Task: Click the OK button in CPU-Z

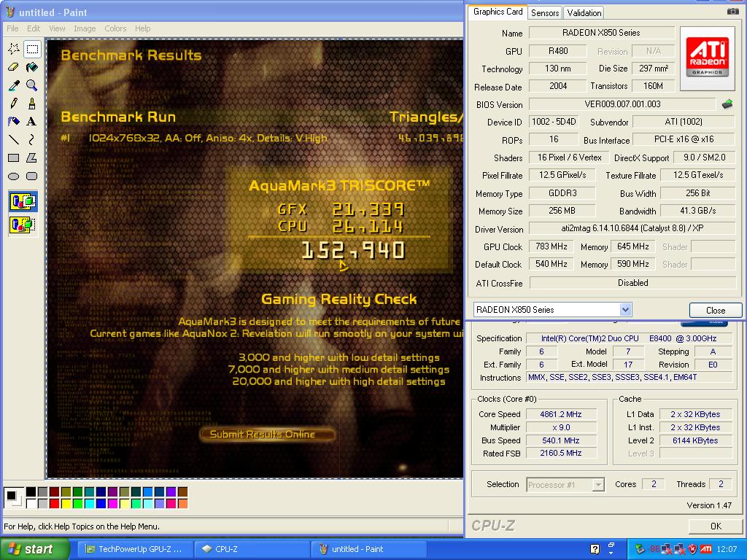Action: click(716, 526)
